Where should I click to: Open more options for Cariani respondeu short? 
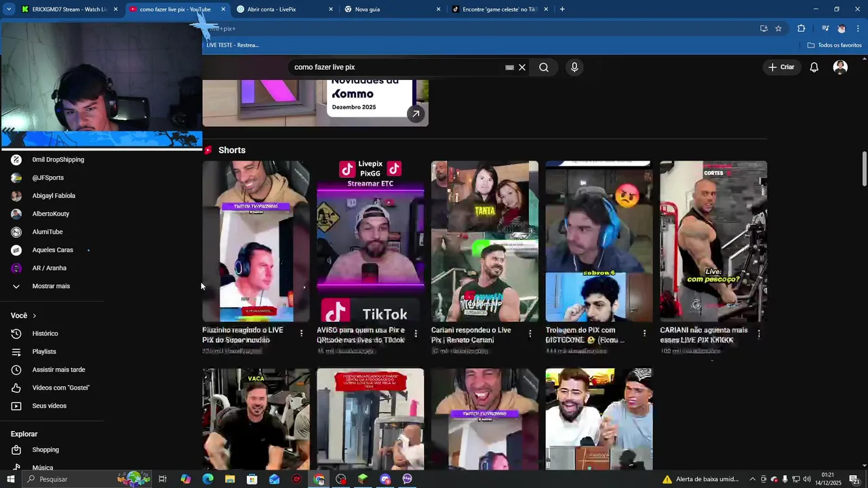pyautogui.click(x=530, y=333)
